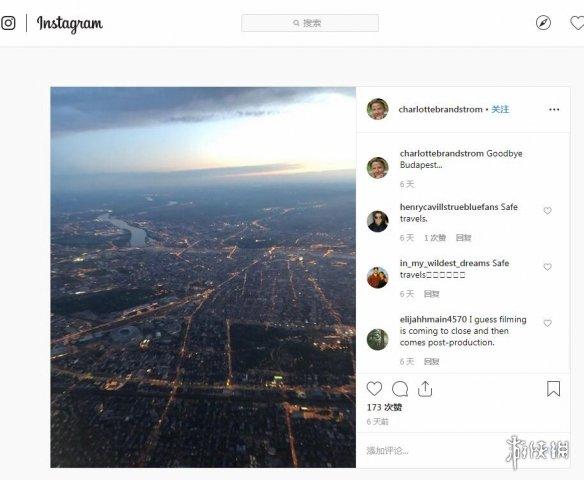Open the aerial Budapest photo
Image resolution: width=584 pixels, height=480 pixels.
[x=203, y=277]
